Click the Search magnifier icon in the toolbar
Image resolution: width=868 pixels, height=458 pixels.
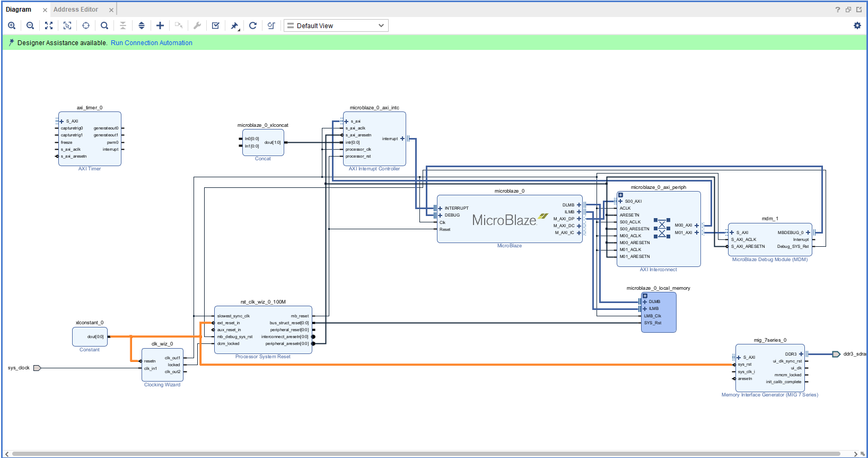(104, 25)
